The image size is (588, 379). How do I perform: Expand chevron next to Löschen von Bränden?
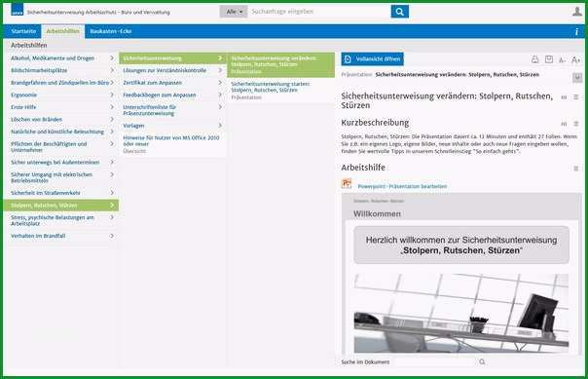[x=112, y=119]
